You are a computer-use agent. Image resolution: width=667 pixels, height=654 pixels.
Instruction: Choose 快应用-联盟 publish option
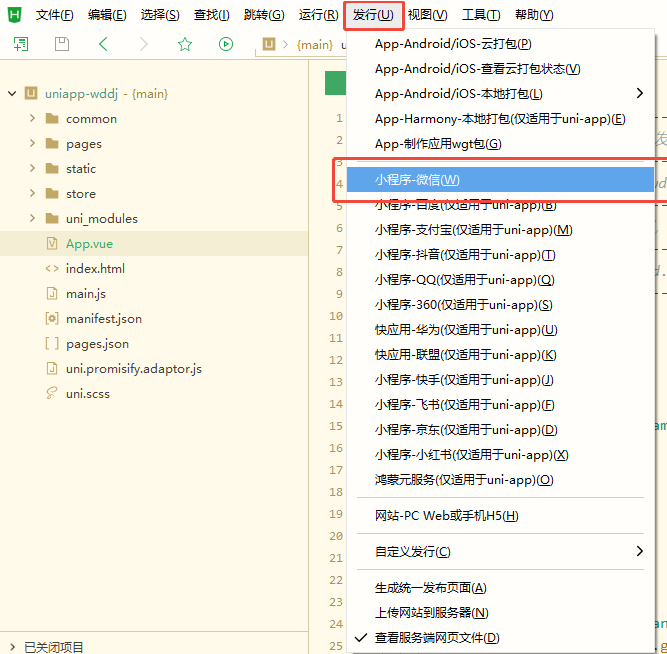[x=500, y=355]
